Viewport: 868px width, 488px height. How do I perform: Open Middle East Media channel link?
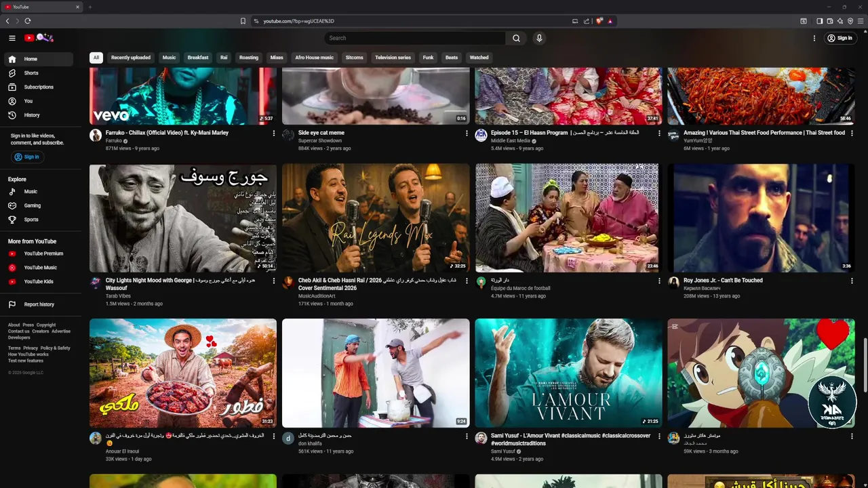click(511, 141)
